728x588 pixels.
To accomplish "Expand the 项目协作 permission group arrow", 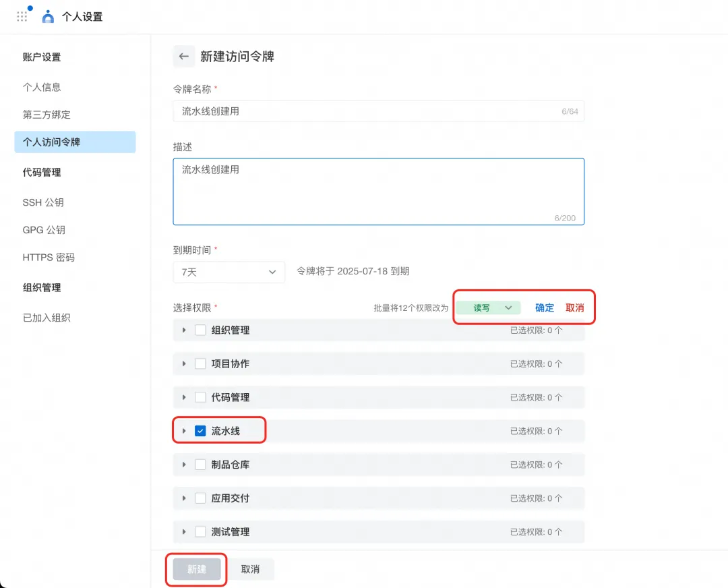I will tap(184, 363).
